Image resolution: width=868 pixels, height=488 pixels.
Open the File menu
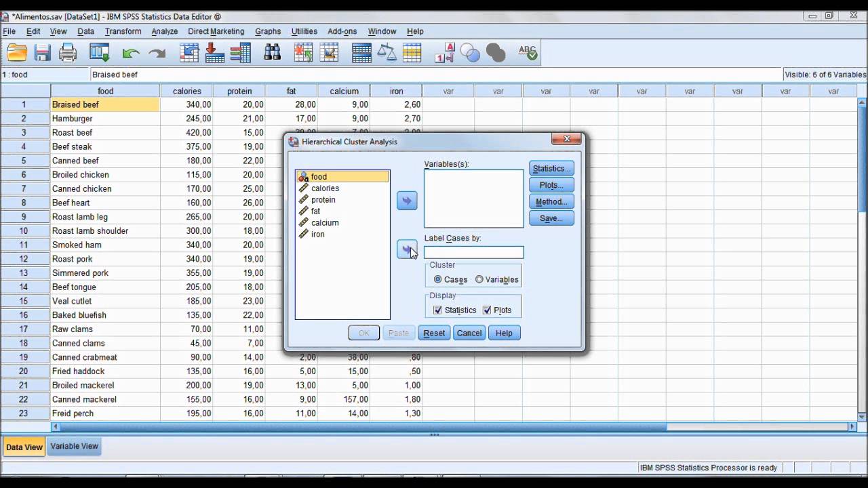click(9, 31)
